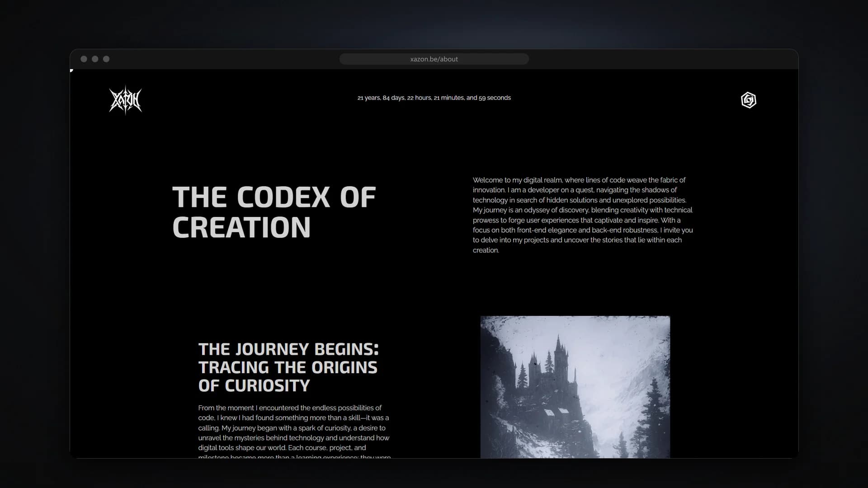Click the heading 'The Journey Begins: Tracing the Origins of Curiosity'
Viewport: 868px width, 488px height.
[288, 367]
